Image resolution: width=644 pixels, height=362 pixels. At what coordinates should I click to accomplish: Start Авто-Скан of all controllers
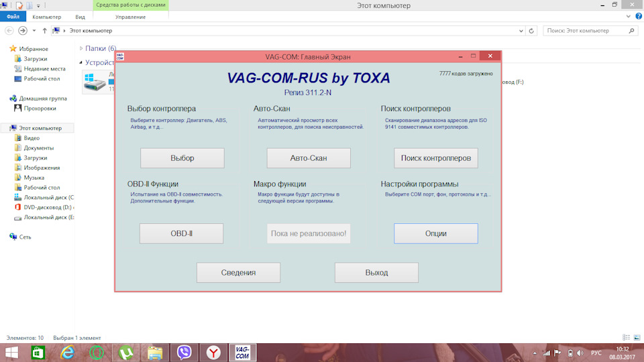tap(309, 158)
